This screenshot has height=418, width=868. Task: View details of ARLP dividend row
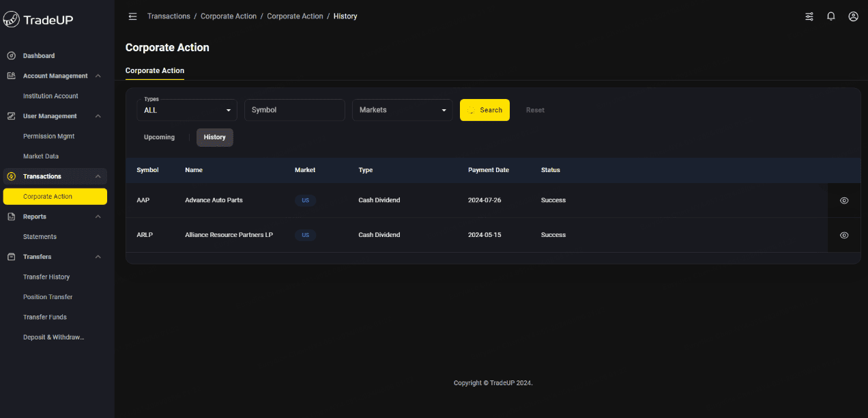click(844, 235)
